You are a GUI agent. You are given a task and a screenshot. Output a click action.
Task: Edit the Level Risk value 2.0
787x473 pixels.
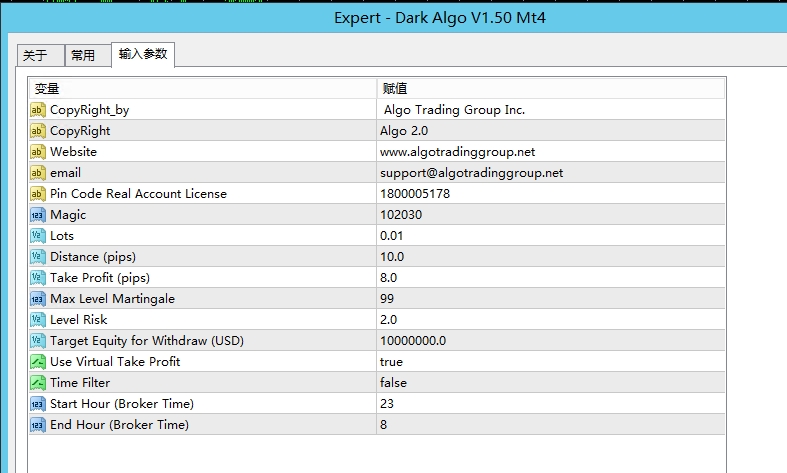click(551, 320)
